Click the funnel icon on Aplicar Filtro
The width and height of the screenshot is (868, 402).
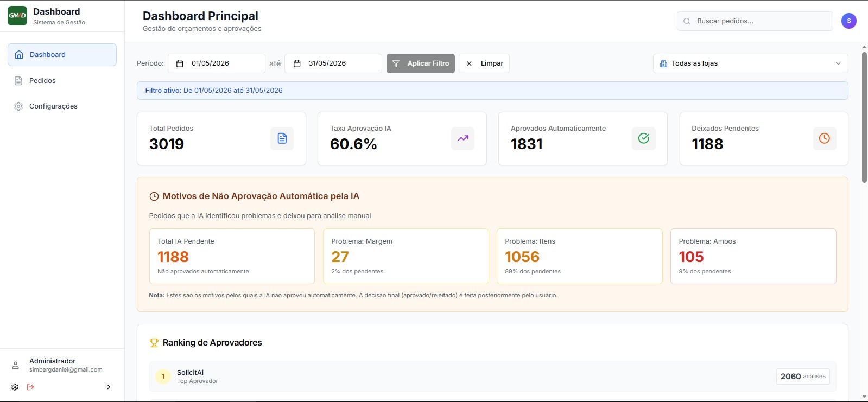396,63
